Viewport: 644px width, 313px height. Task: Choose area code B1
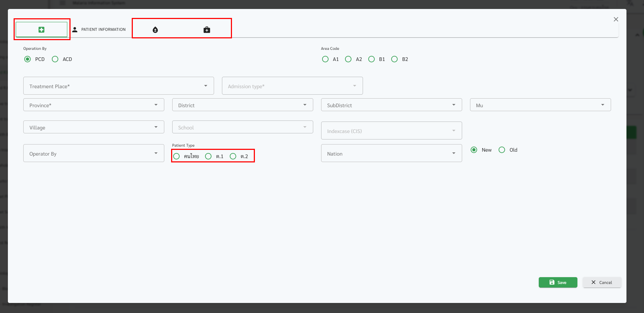[372, 59]
